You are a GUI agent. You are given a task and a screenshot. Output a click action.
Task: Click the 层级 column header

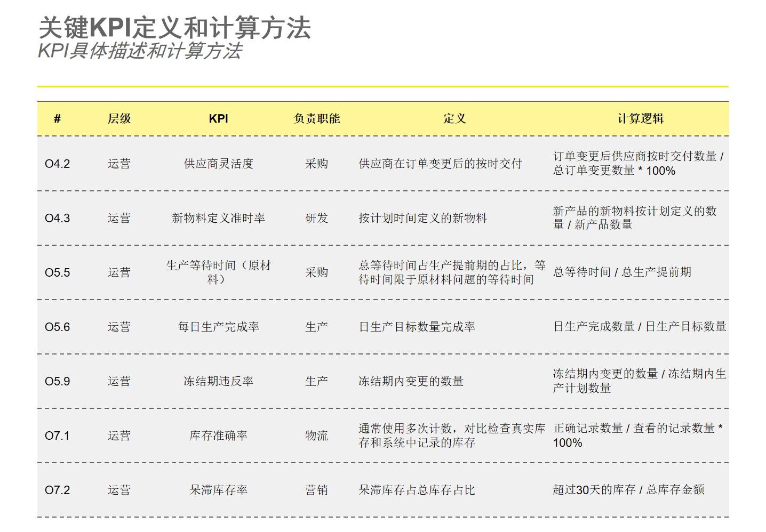[119, 118]
